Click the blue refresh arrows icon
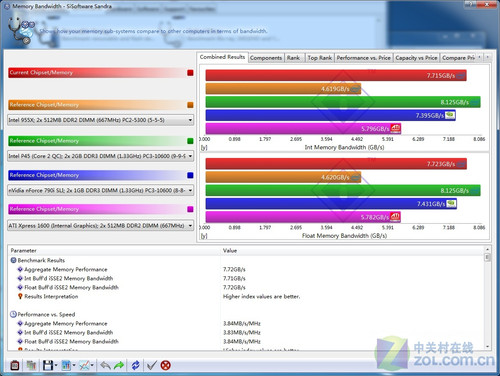The image size is (500, 376). click(135, 365)
